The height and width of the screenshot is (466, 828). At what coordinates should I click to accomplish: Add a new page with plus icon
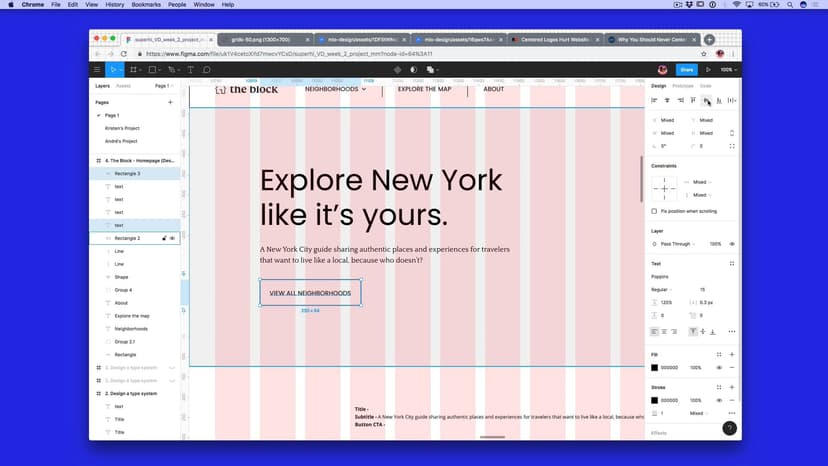point(170,102)
